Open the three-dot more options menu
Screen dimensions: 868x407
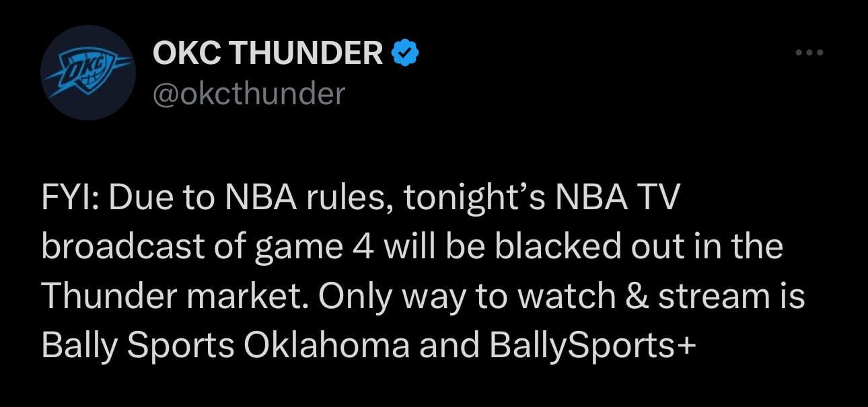coord(809,52)
